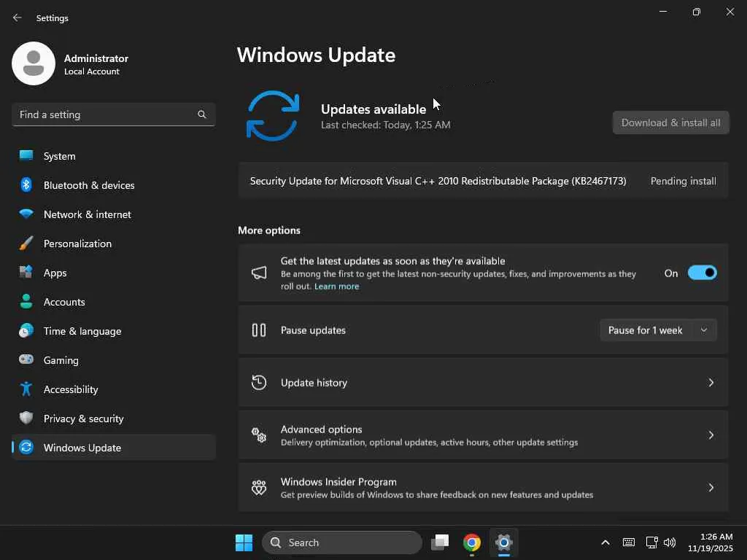Switch to Apps settings
Image resolution: width=747 pixels, height=560 pixels.
click(113, 273)
